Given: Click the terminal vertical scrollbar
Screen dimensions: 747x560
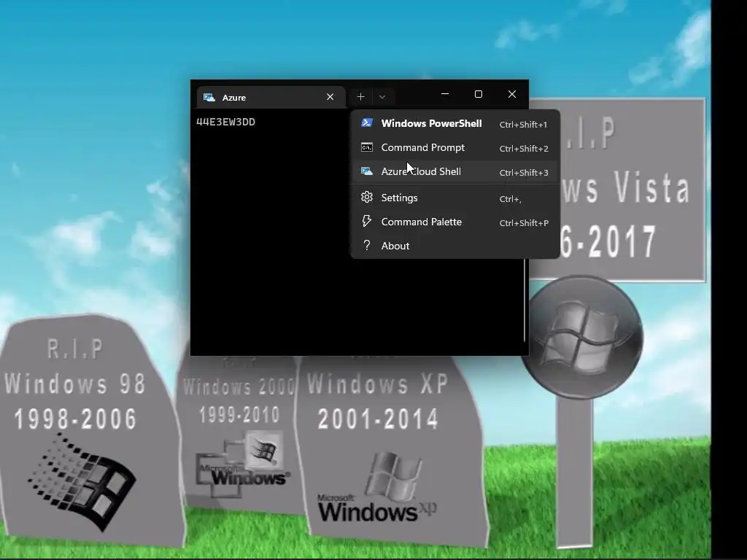Looking at the screenshot, I should coord(525,300).
